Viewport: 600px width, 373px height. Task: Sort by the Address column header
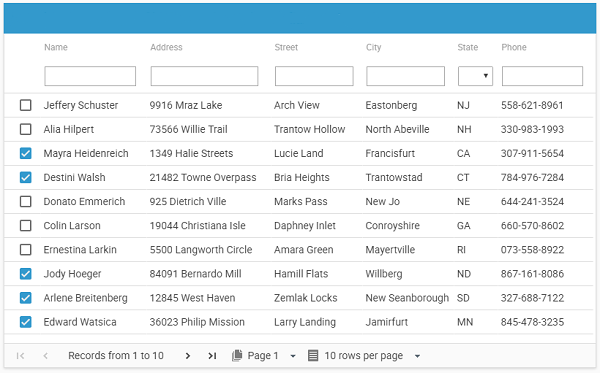tap(166, 47)
